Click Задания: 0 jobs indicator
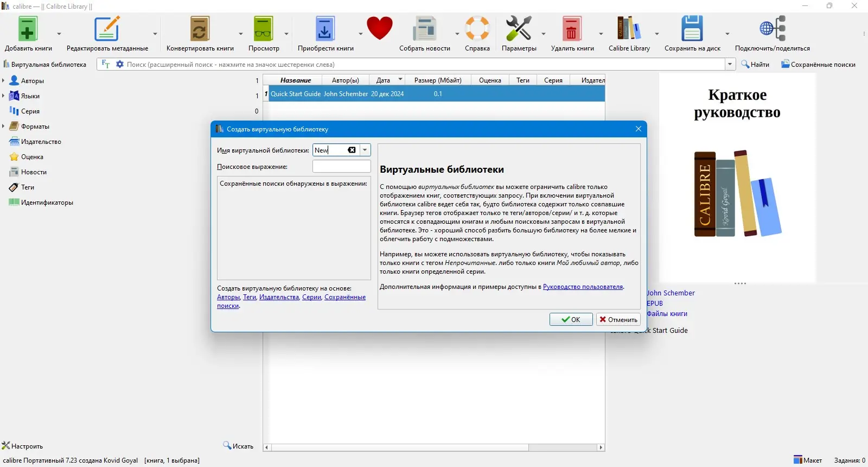This screenshot has height=467, width=868. (850, 460)
